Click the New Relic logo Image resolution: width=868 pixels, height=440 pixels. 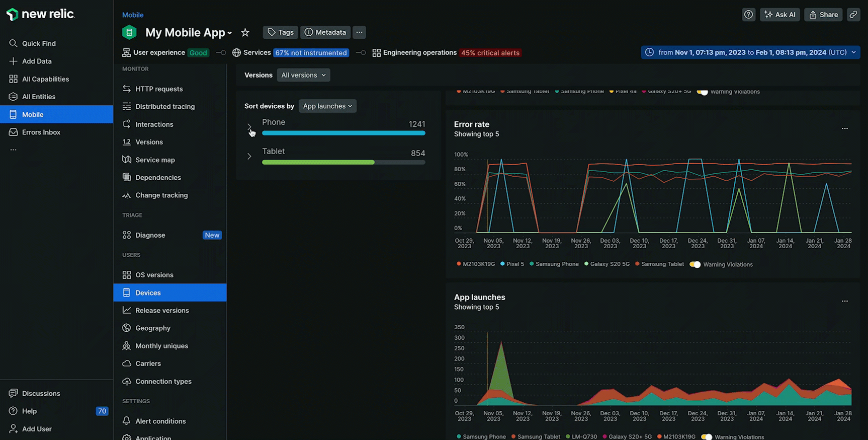tap(41, 14)
